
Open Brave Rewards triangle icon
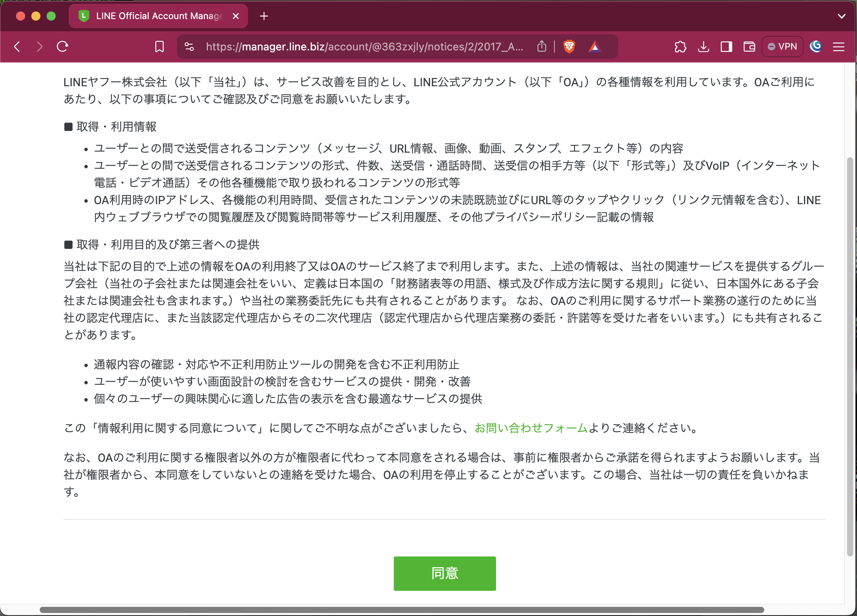click(x=594, y=47)
